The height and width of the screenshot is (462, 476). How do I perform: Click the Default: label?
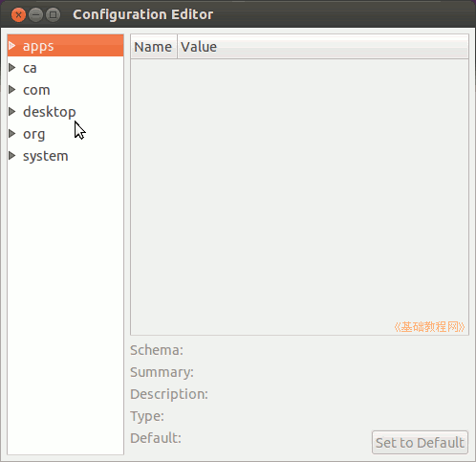tap(156, 438)
